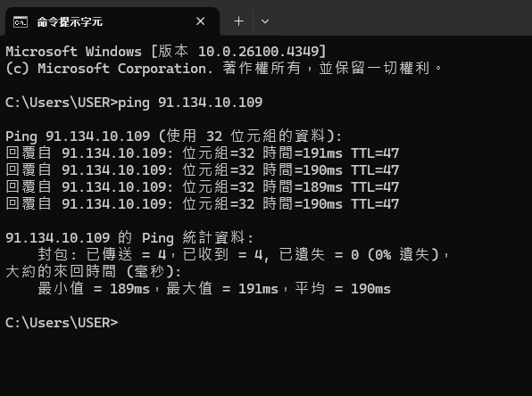The image size is (532, 396).
Task: Click the reply line showing 時間=191ms
Action: [203, 153]
